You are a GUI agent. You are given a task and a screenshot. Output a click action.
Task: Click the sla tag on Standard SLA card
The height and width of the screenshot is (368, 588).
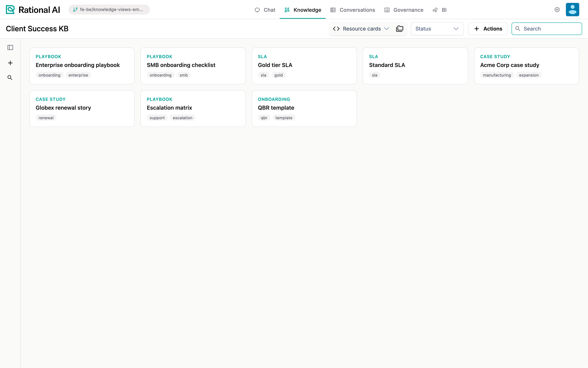[374, 75]
